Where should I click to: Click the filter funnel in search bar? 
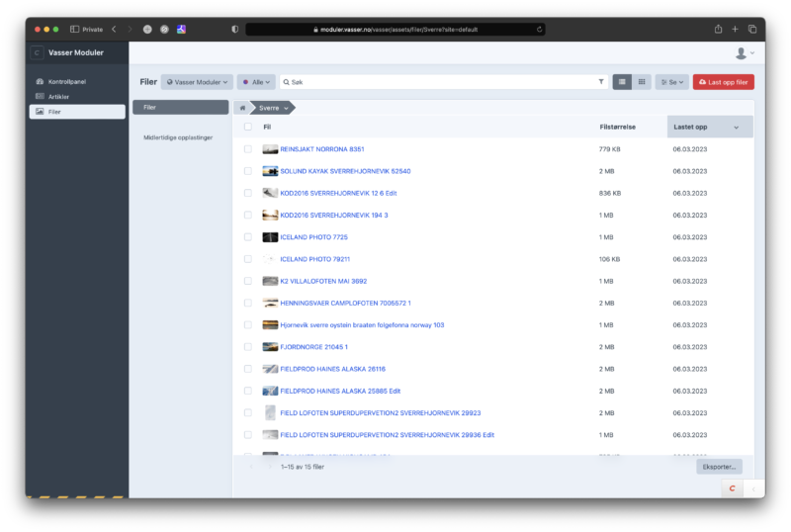[601, 82]
